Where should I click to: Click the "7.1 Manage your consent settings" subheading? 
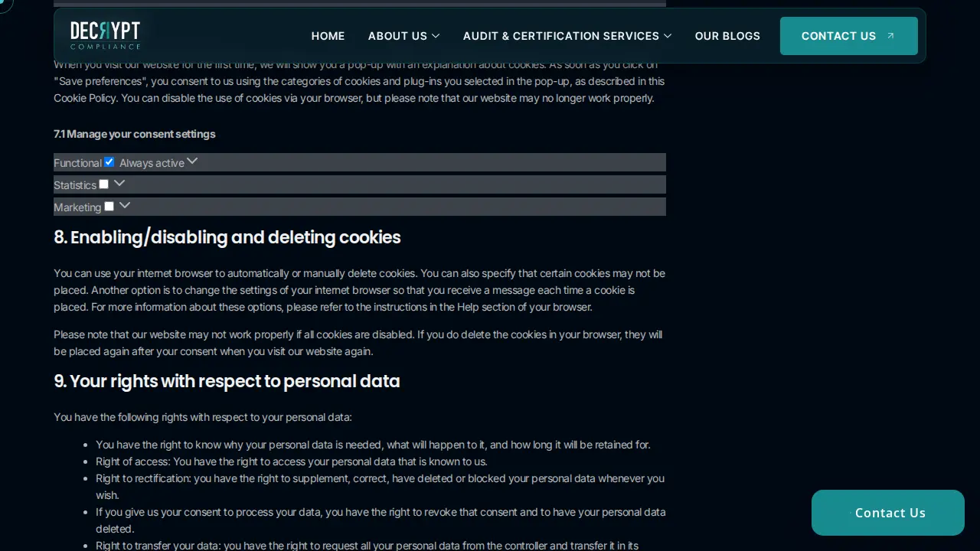click(135, 134)
